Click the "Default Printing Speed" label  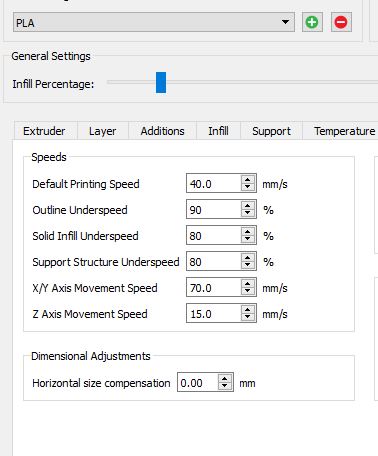pos(86,184)
